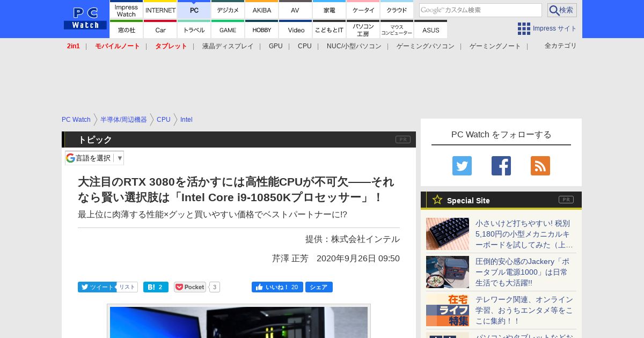644x338 pixels.
Task: Click the PC Watch logo
Action: [85, 18]
